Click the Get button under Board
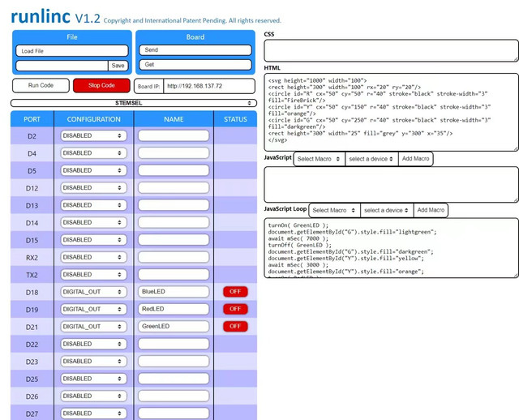Image resolution: width=519 pixels, height=420 pixels. [x=195, y=65]
